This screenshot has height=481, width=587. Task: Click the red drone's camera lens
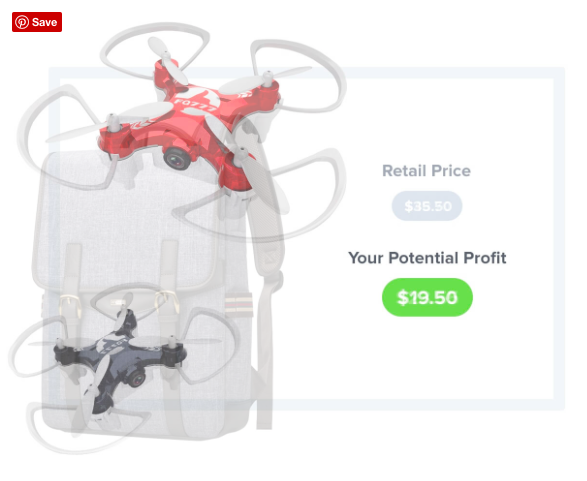[176, 158]
